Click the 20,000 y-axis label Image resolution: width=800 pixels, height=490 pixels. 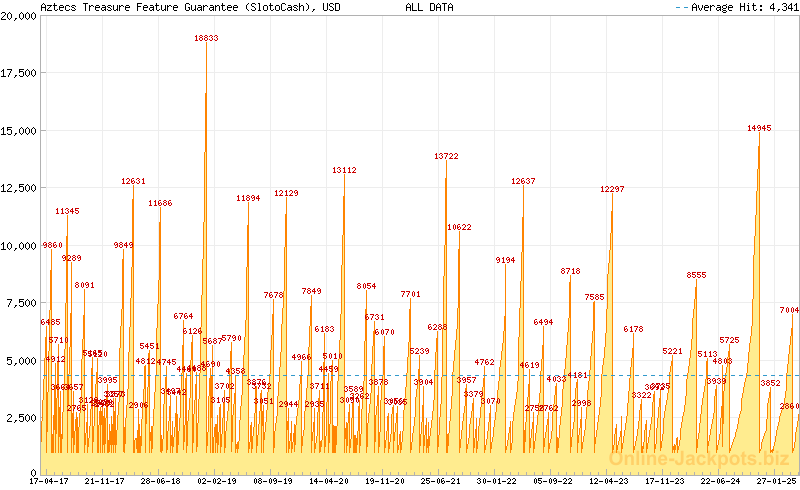tap(19, 16)
